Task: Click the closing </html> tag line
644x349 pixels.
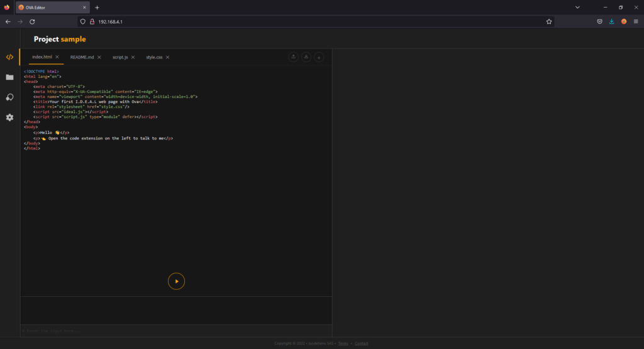Action: coord(32,148)
